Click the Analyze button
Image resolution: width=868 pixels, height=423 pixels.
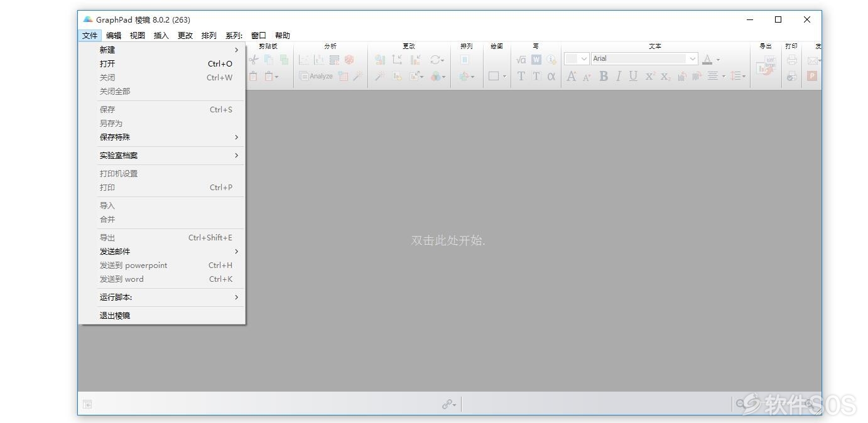pyautogui.click(x=316, y=77)
